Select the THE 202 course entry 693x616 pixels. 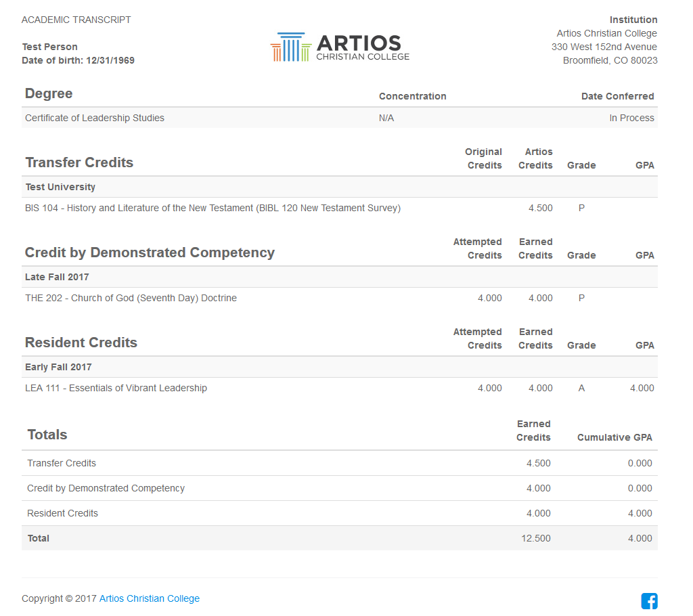pos(131,298)
